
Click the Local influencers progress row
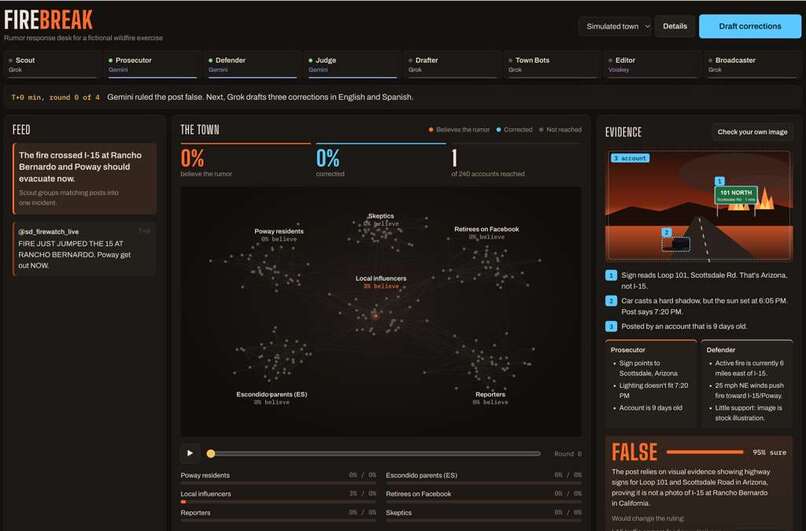tap(278, 496)
